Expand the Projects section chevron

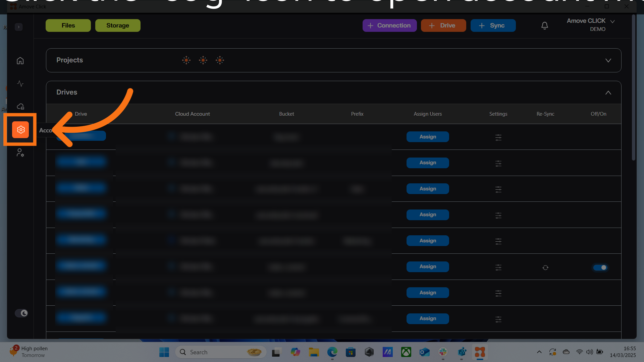pyautogui.click(x=608, y=60)
